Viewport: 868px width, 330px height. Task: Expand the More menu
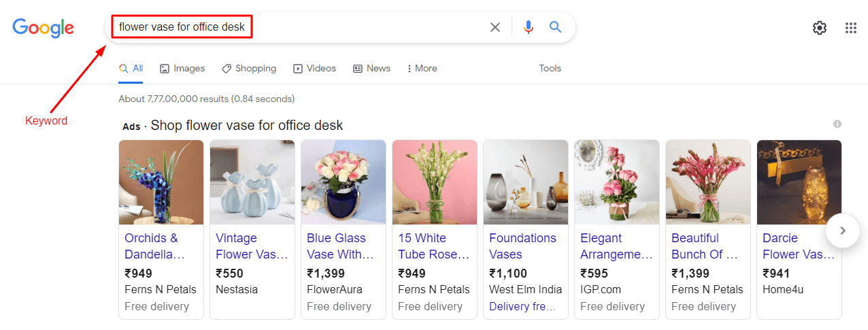pos(422,69)
